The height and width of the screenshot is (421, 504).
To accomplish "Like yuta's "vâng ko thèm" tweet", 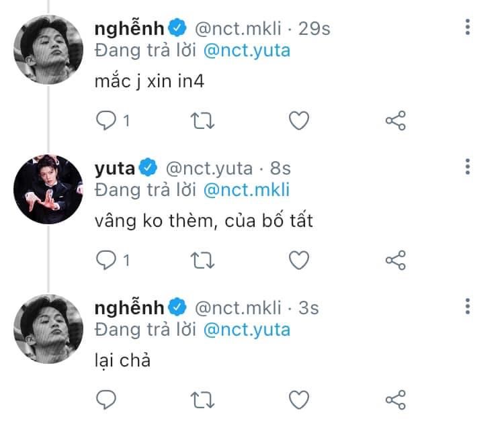I will coord(298,259).
